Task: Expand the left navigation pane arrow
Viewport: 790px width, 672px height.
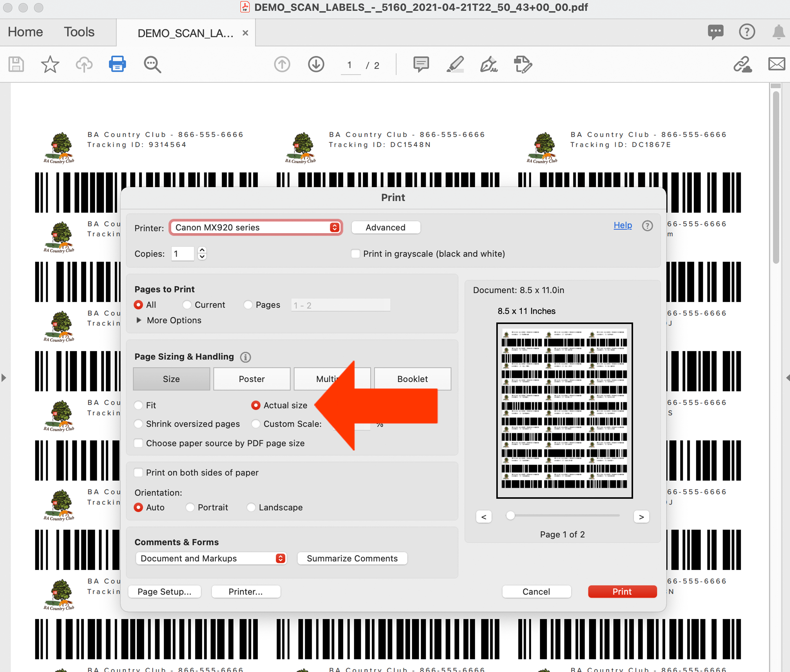Action: [x=4, y=378]
